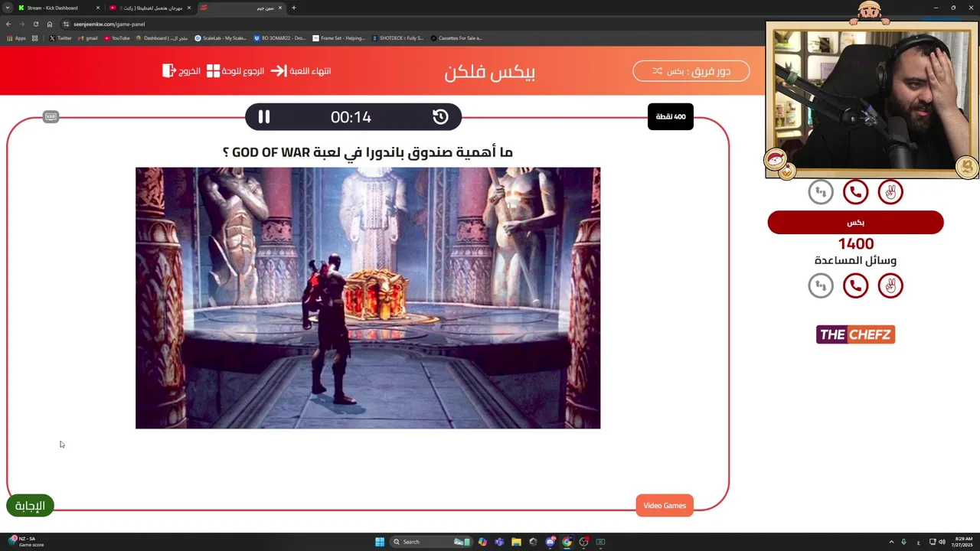Close the سين جيم tab
980x551 pixels.
(280, 8)
